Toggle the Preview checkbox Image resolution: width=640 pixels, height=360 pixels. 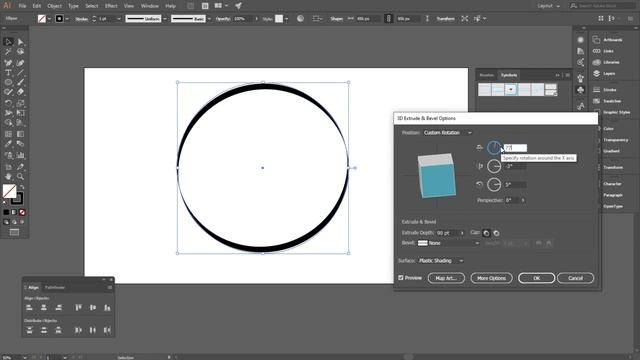click(401, 278)
